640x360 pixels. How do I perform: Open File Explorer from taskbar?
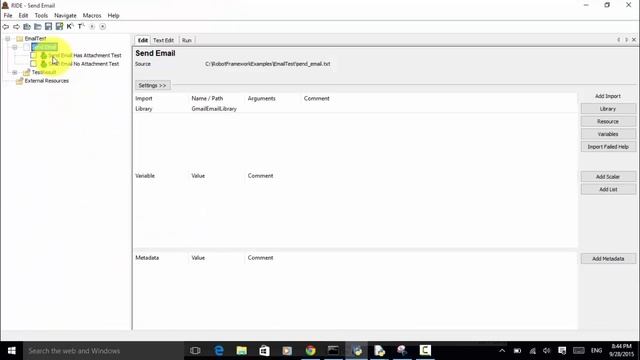click(x=242, y=351)
